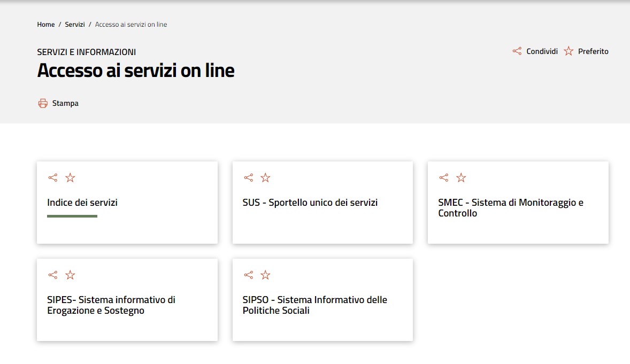The width and height of the screenshot is (630, 364).
Task: Share the SIPES card via share icon
Action: [x=52, y=275]
